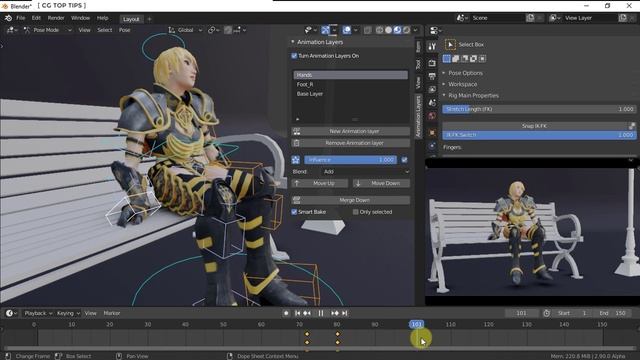Open the Output properties tab icon
Screen dimensions: 640x360
[x=432, y=76]
